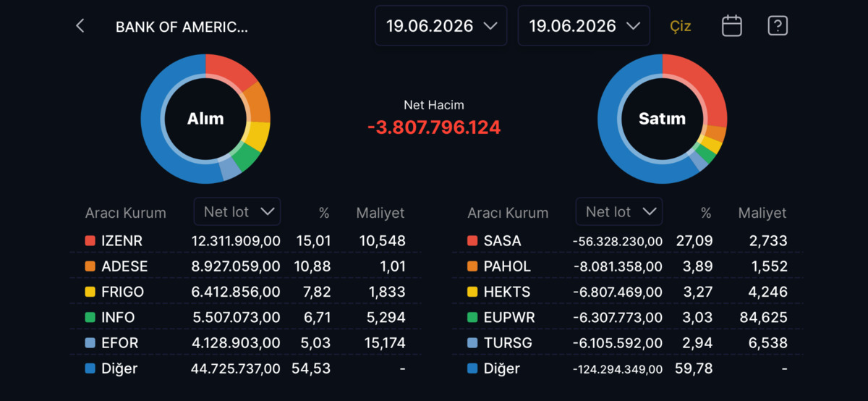Select the BANK OF AMERIC... title
The image size is (868, 401).
tap(182, 27)
